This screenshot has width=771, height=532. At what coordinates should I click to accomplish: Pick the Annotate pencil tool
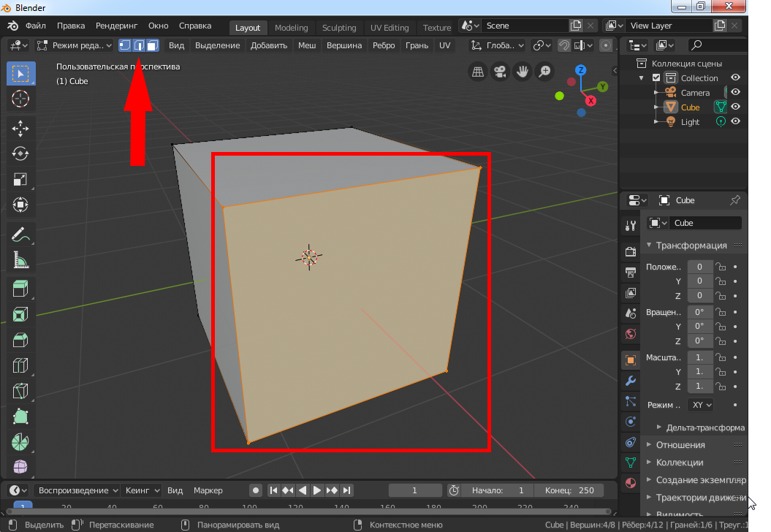click(20, 235)
